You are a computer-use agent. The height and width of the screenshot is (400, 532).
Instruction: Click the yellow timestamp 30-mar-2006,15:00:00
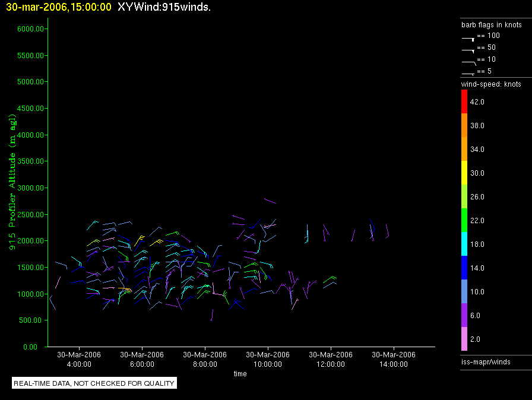tap(59, 7)
